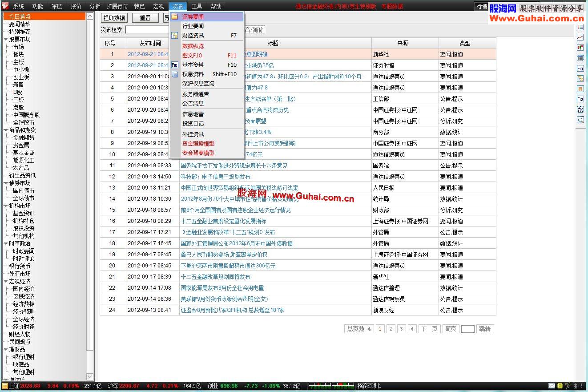Click the 跳转 button
This screenshot has width=588, height=392.
pos(485,329)
